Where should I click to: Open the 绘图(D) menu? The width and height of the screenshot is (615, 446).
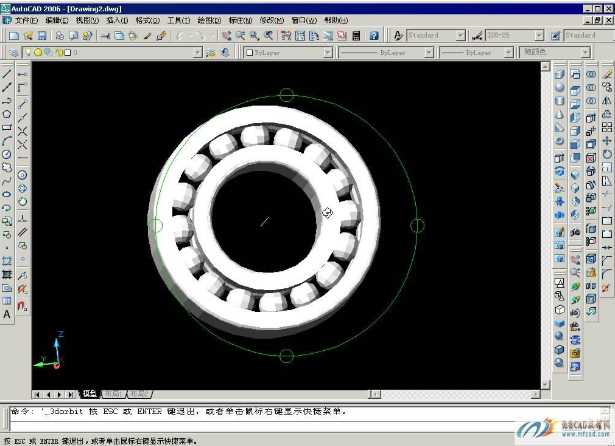(x=209, y=20)
